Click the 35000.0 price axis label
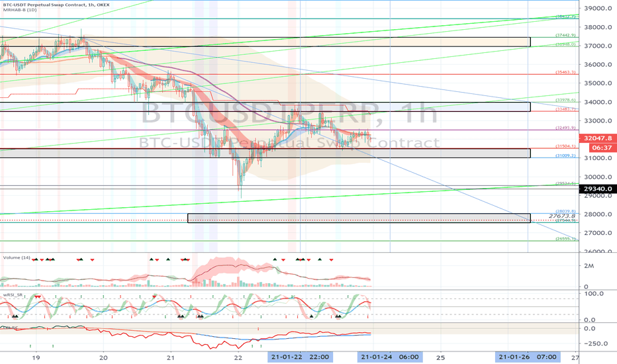617x364 pixels. tap(598, 83)
